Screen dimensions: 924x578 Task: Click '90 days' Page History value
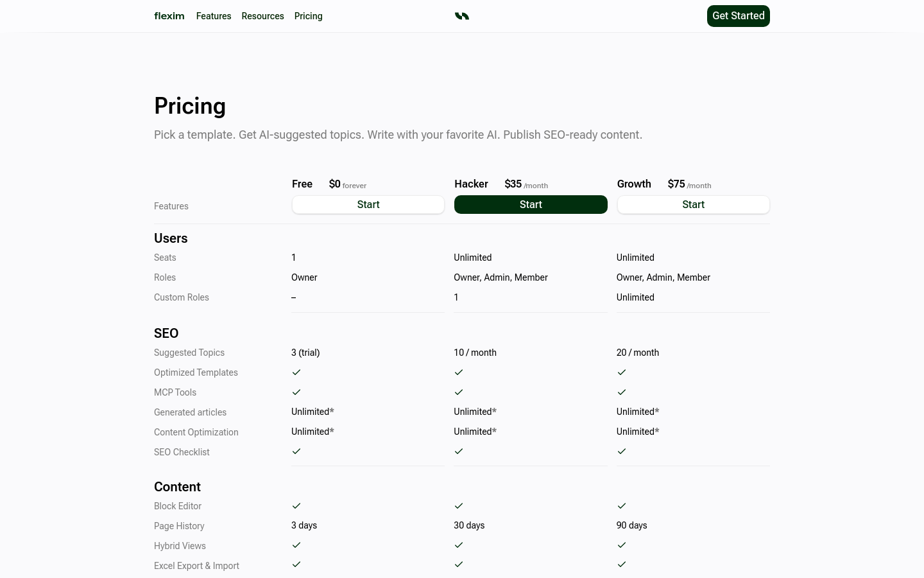point(632,525)
